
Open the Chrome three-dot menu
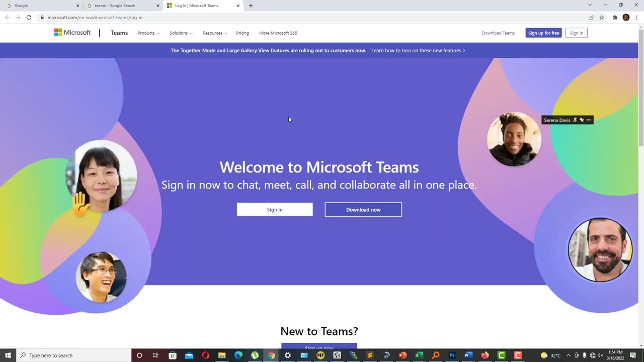pos(637,18)
